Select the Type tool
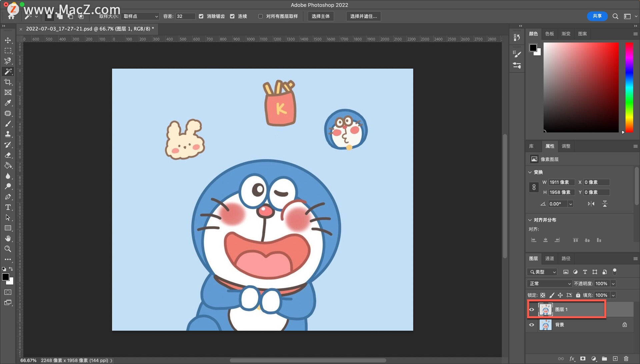Image resolution: width=640 pixels, height=364 pixels. coord(8,207)
